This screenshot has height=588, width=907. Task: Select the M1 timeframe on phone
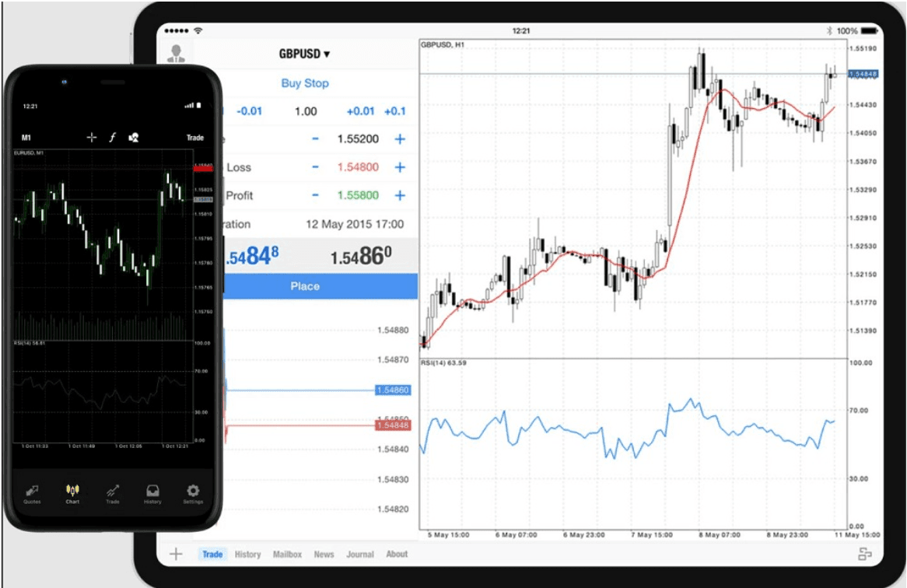(x=26, y=138)
